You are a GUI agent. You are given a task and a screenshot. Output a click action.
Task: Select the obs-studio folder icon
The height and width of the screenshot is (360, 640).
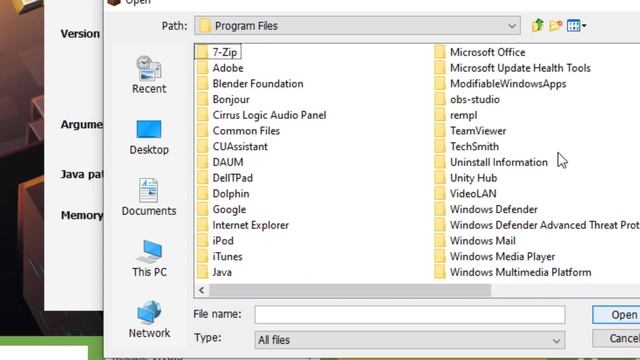[x=440, y=99]
